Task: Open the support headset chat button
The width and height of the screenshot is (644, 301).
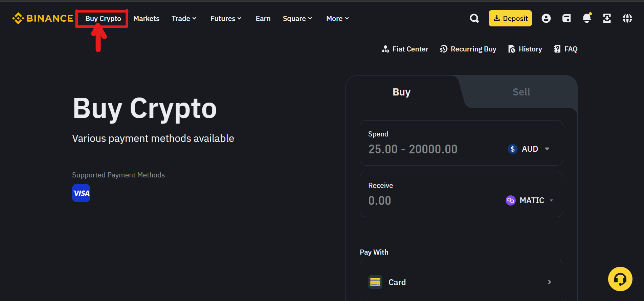Action: click(620, 279)
